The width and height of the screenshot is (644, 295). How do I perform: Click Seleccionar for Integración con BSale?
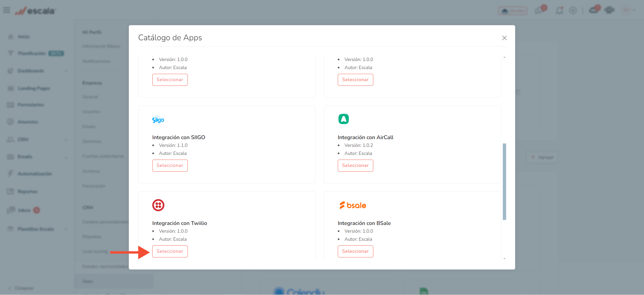355,251
